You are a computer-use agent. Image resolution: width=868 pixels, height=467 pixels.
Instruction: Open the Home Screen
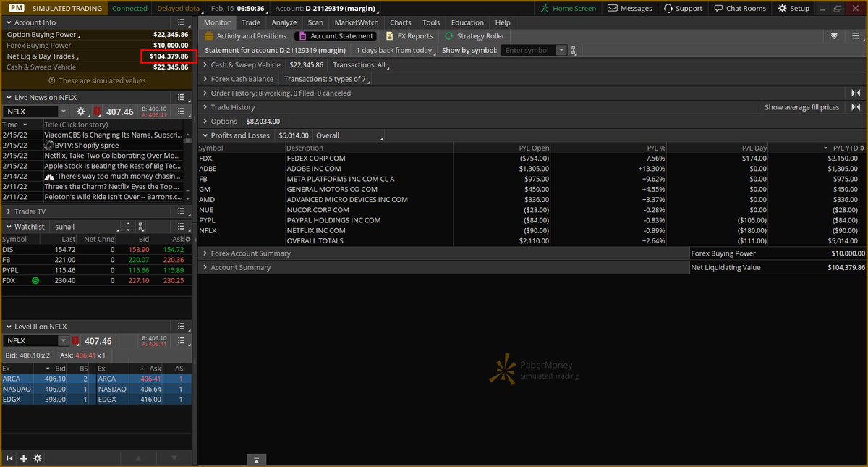(569, 8)
